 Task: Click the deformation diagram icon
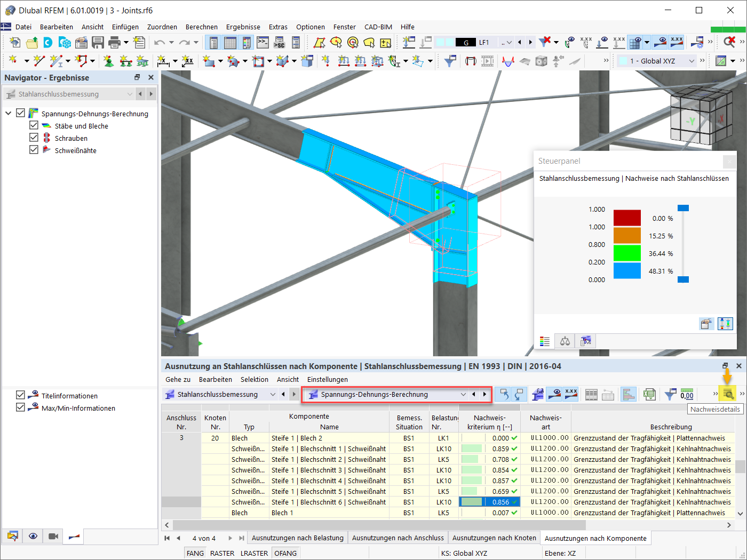[508, 61]
